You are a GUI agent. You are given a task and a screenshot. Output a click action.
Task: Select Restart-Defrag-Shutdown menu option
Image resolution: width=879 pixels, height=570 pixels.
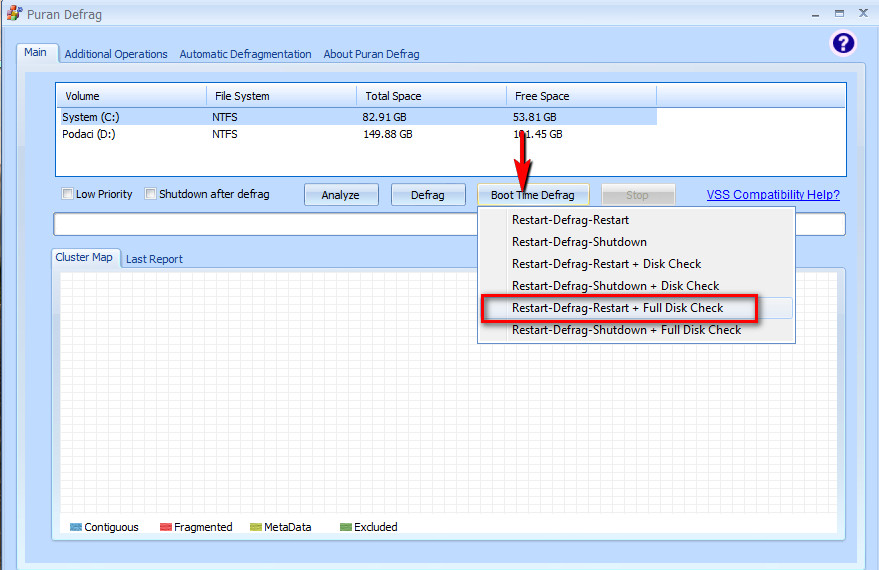580,242
